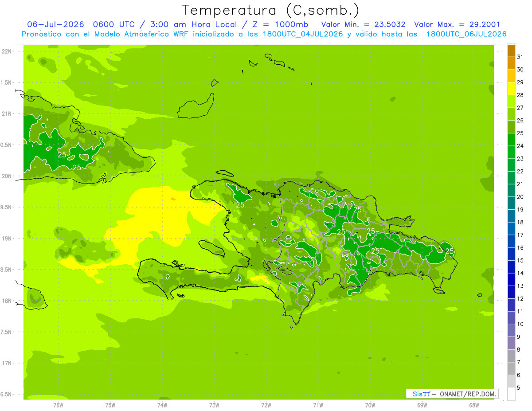The image size is (532, 411).
Task: Pick the dark blue 13 legend swatch
Action: (511, 280)
